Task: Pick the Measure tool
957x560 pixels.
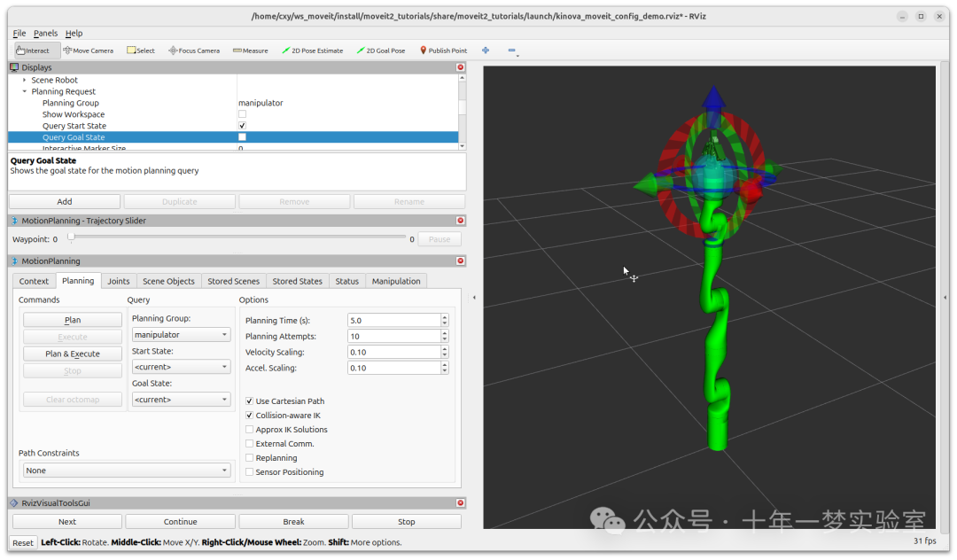Action: 250,51
